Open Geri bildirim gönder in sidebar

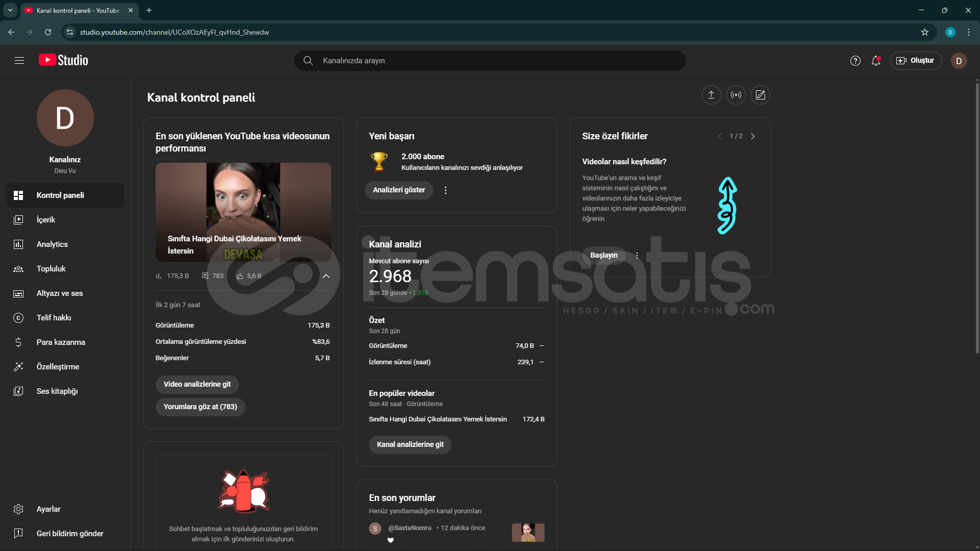tap(65, 534)
